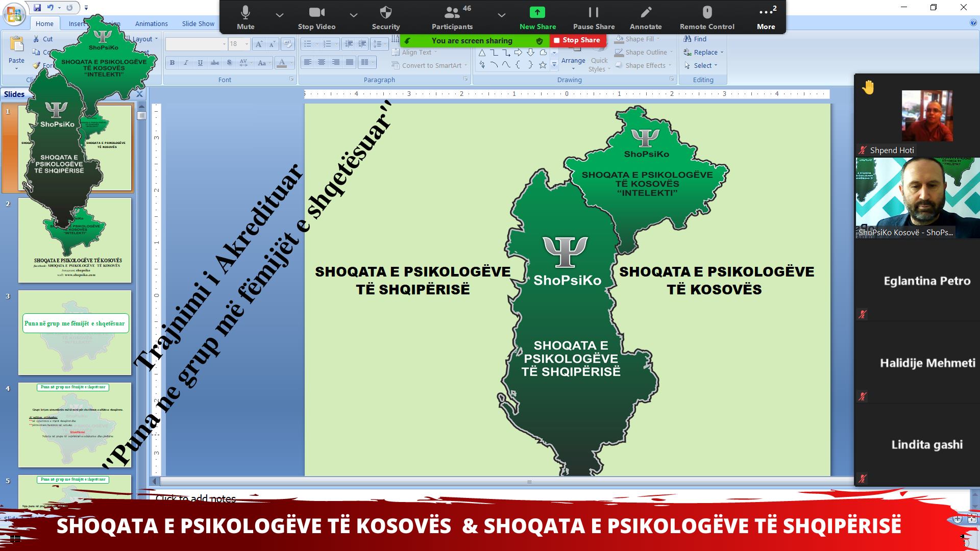Image resolution: width=980 pixels, height=551 pixels.
Task: Switch to the Slide Show ribbon tab
Action: (x=198, y=23)
